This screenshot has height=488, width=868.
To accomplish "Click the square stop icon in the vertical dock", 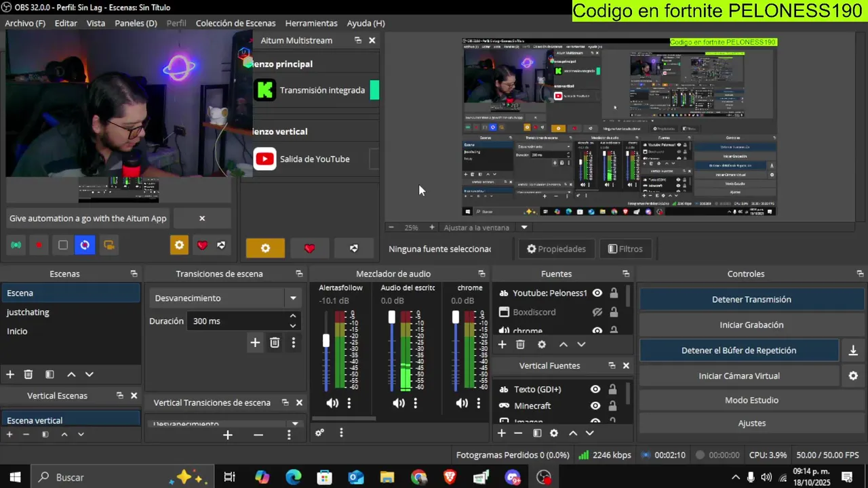I will tap(63, 245).
